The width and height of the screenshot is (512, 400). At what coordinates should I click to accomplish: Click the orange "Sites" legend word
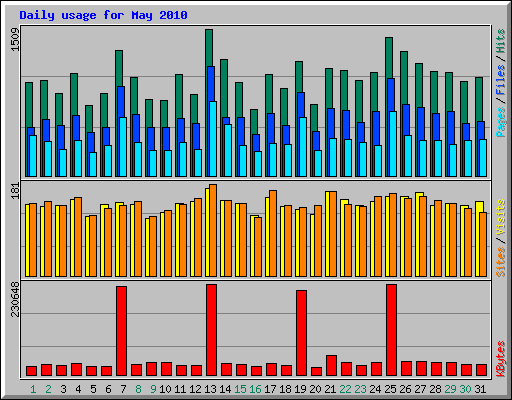[x=501, y=262]
